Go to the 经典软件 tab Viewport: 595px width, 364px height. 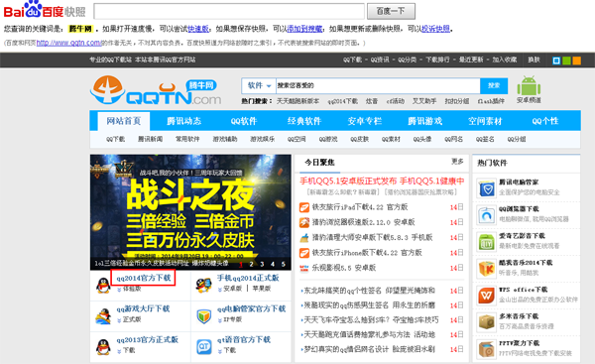tap(304, 121)
